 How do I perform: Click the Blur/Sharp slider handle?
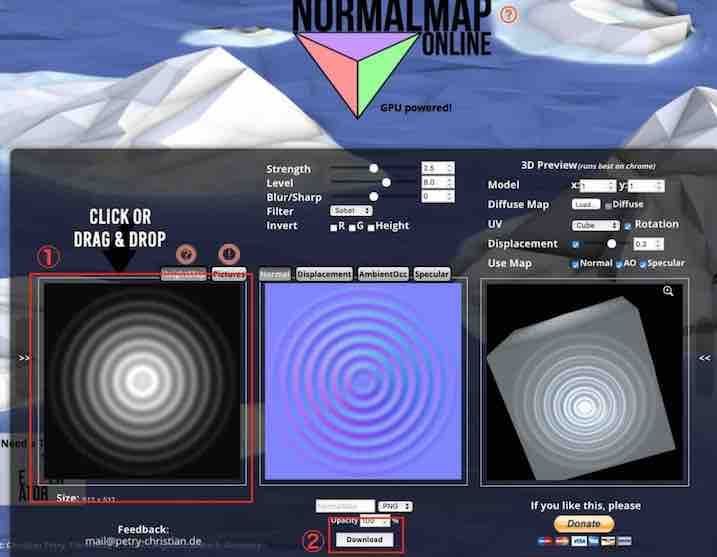tap(374, 196)
